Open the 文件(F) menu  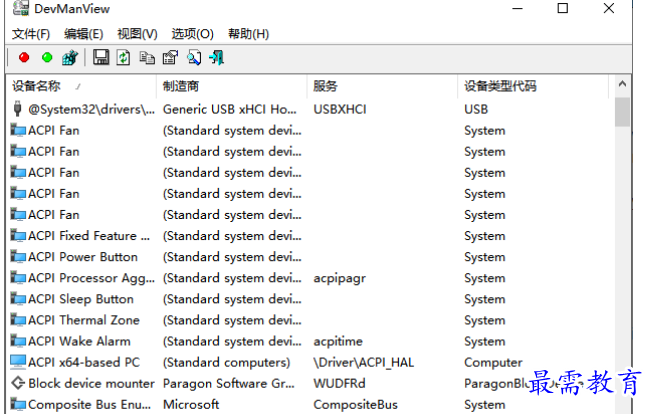click(31, 34)
